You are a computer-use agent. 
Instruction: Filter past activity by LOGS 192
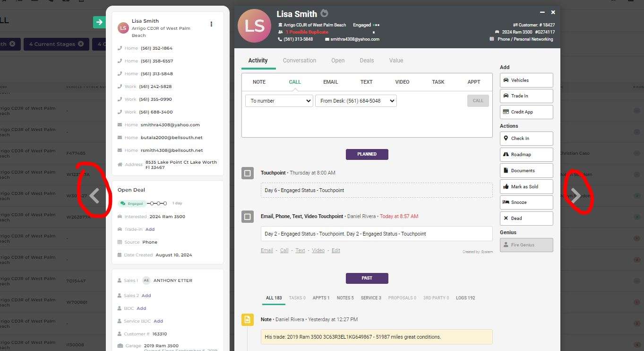click(x=465, y=298)
